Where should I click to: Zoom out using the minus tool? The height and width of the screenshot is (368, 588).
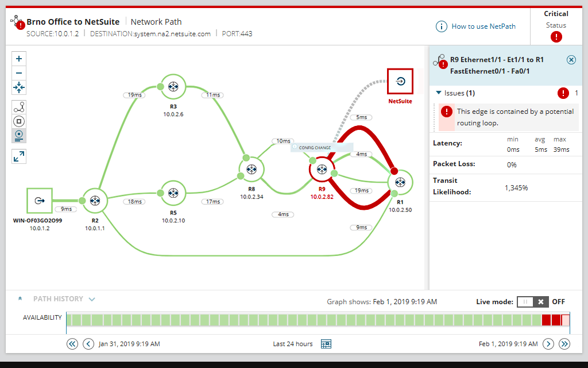tap(19, 73)
